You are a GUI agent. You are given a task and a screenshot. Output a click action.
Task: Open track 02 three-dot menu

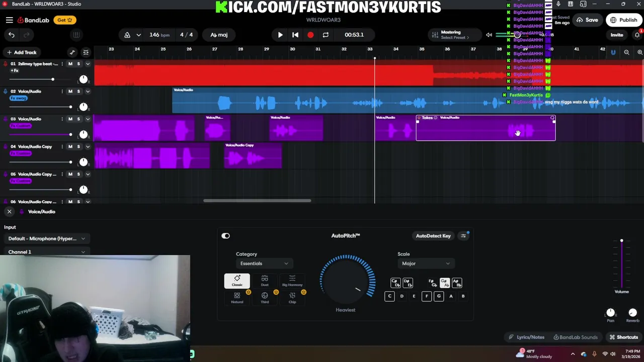pyautogui.click(x=62, y=92)
